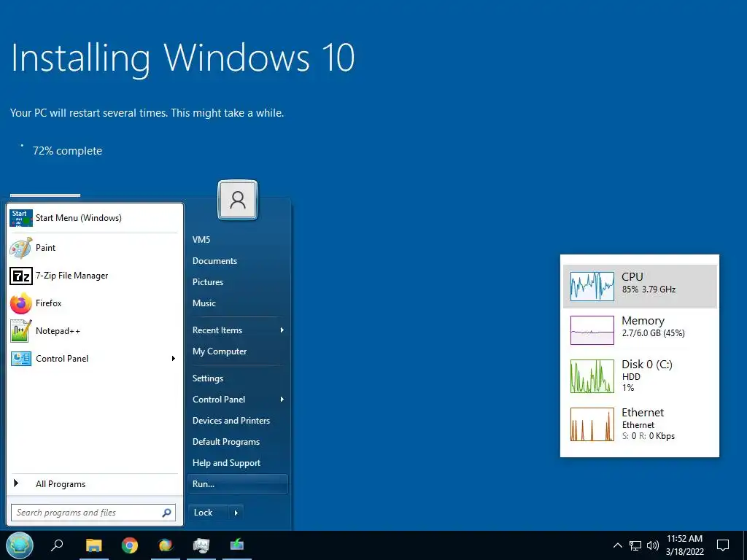Open taskbar search magnifier

click(x=57, y=545)
